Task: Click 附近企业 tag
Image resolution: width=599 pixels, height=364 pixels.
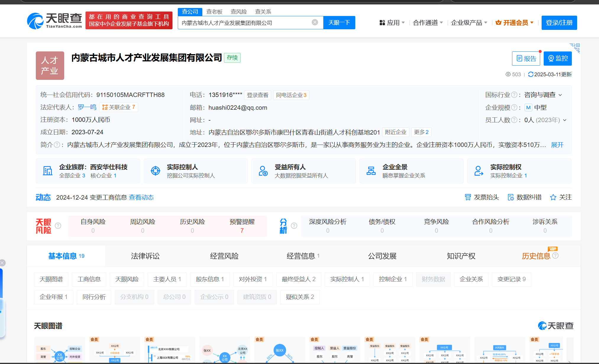Action: [396, 132]
